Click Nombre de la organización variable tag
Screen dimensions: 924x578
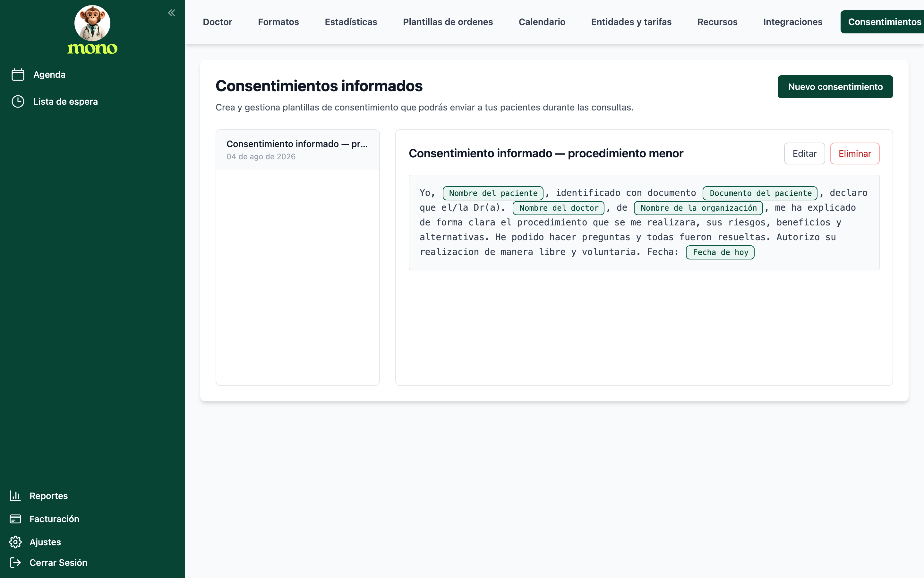click(698, 208)
